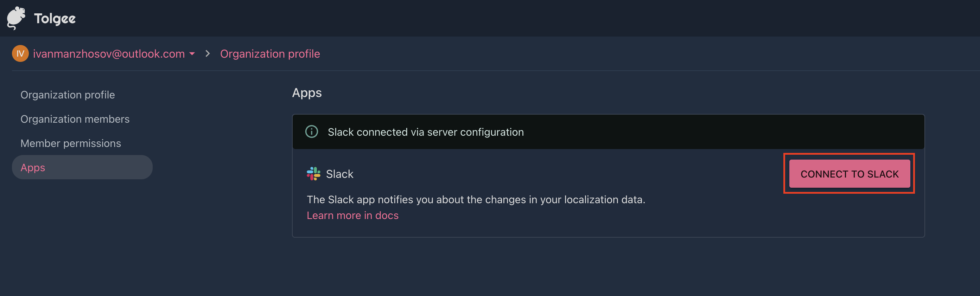980x296 pixels.
Task: Expand the organization switcher dropdown arrow
Action: pos(192,54)
